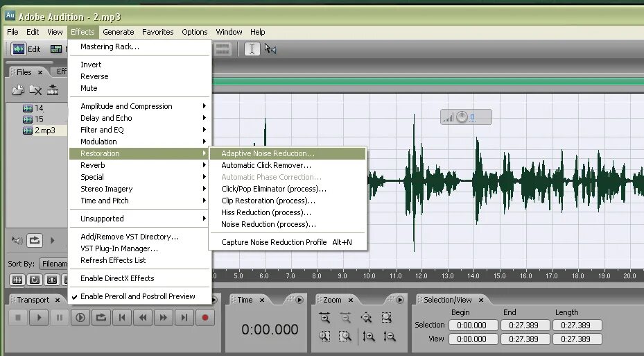Expand the Reverb submenu
The width and height of the screenshot is (644, 356).
click(139, 165)
